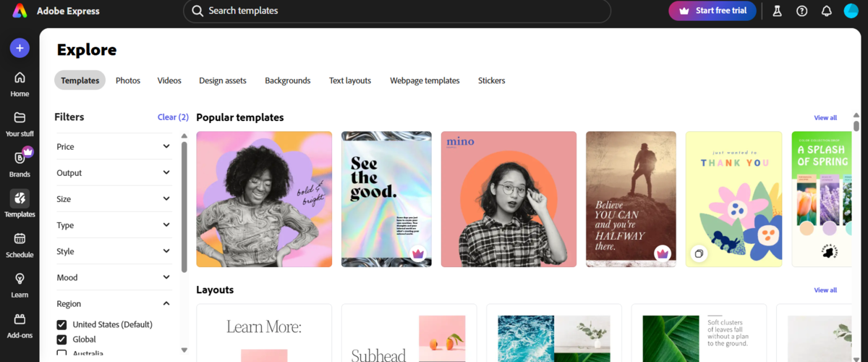The height and width of the screenshot is (362, 868).
Task: Click the purple plus create button
Action: (x=20, y=49)
